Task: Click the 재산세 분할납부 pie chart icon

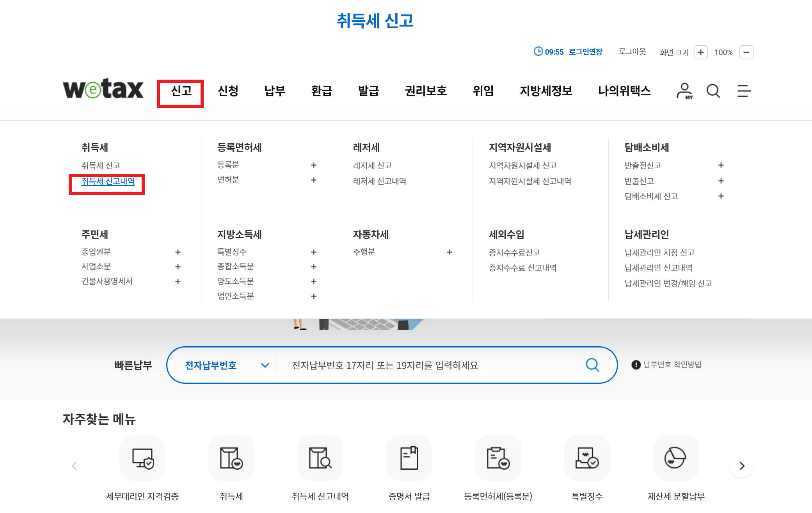Action: click(x=675, y=458)
